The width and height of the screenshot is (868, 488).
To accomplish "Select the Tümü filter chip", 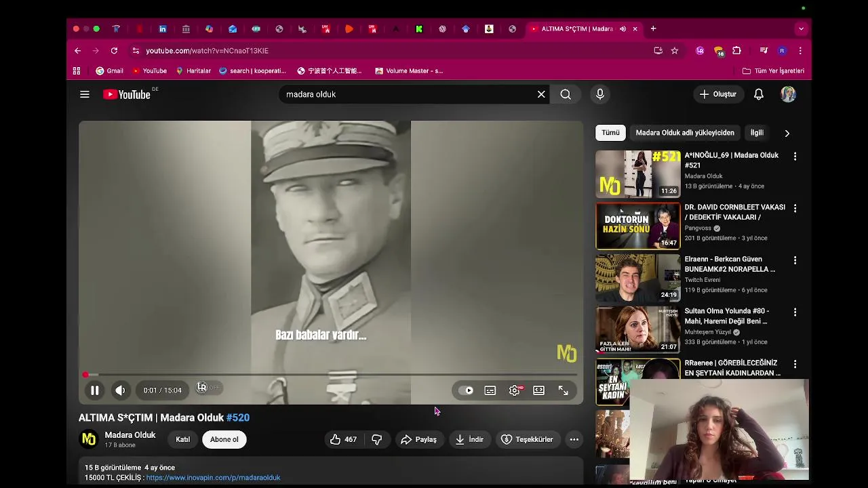I will (x=610, y=133).
